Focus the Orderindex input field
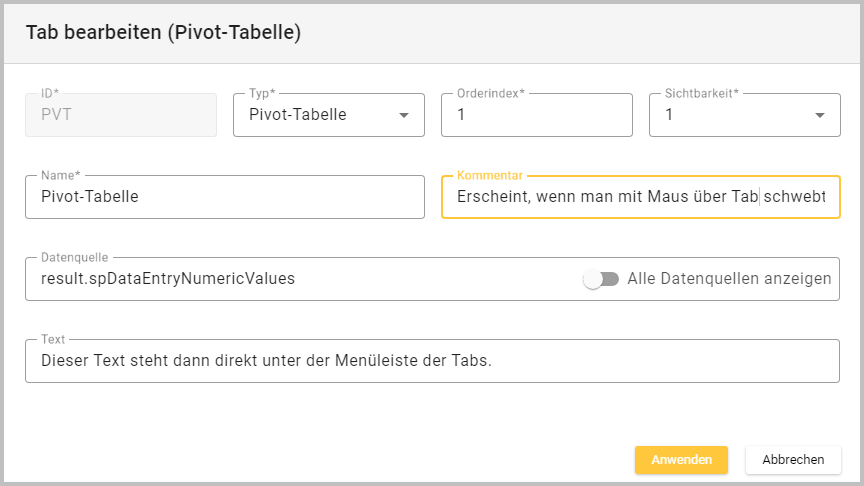864x486 pixels. pos(536,115)
